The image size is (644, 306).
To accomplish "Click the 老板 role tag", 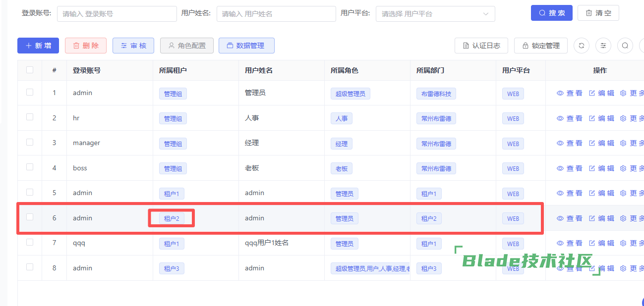I will click(342, 168).
